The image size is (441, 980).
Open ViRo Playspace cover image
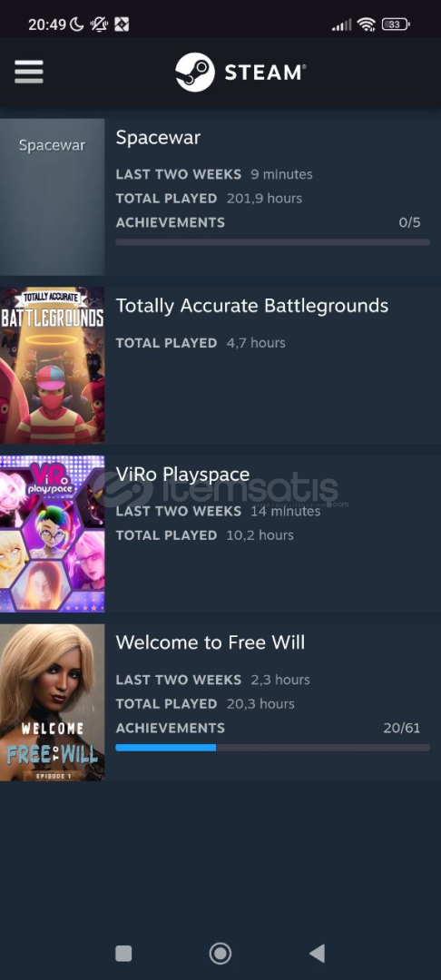[52, 534]
